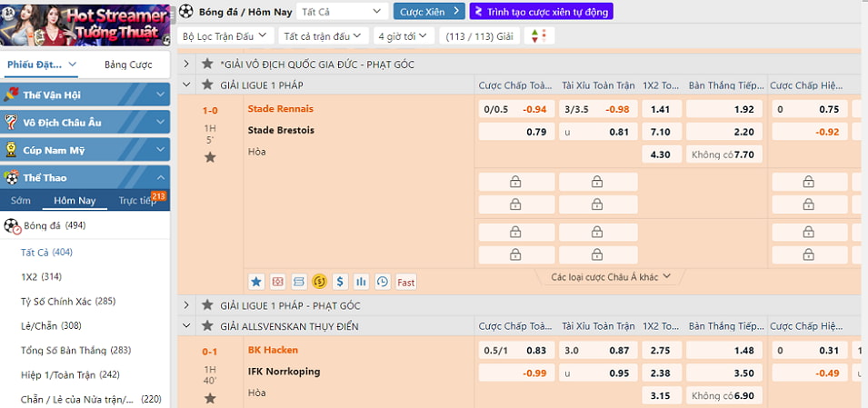
Task: Expand Các loại cược Châu Á khác
Action: tap(611, 276)
